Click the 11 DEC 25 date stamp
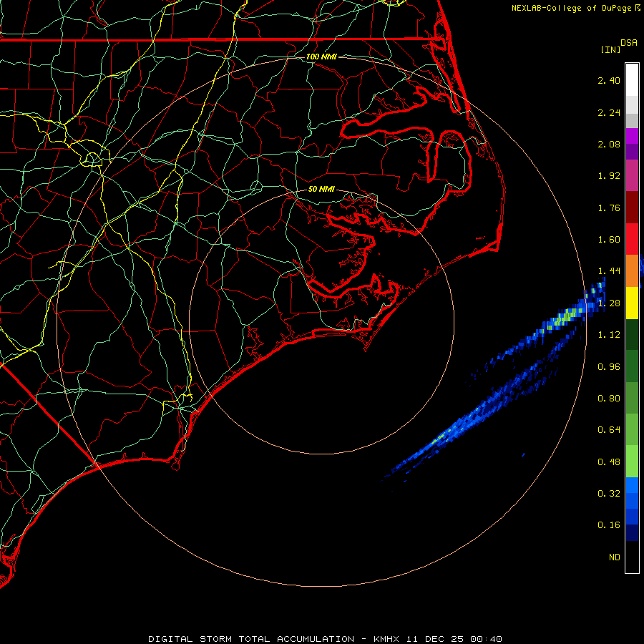The width and height of the screenshot is (644, 644). click(x=435, y=639)
